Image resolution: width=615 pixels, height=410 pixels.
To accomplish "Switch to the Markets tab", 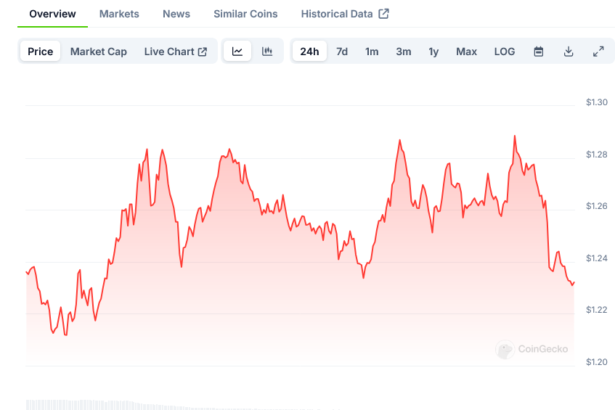I will (x=119, y=14).
